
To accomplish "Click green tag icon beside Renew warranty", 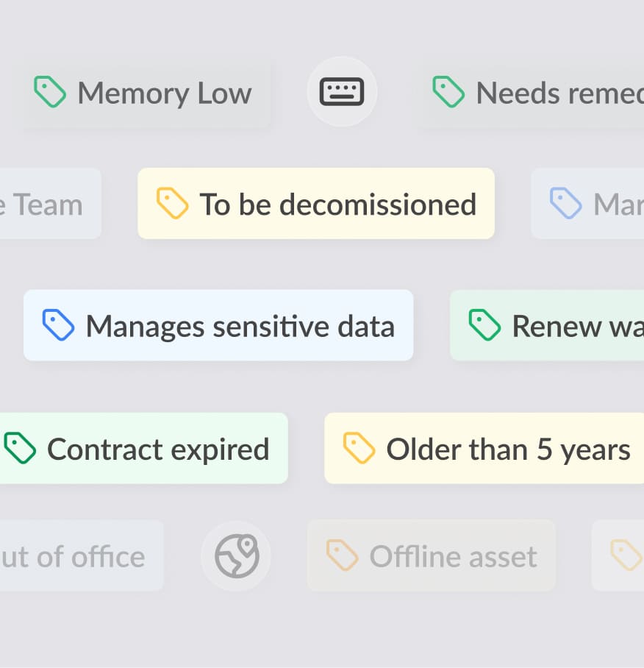I will tap(484, 325).
